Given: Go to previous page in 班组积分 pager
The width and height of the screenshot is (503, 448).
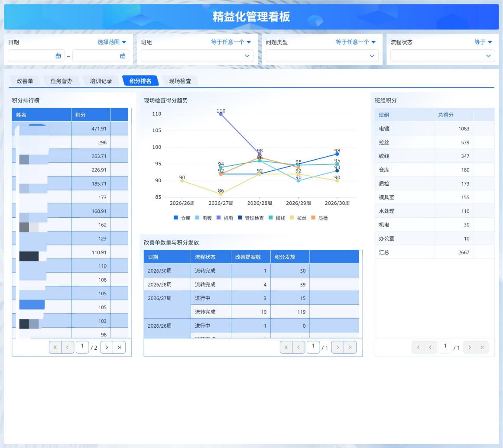Looking at the screenshot, I should (x=430, y=347).
